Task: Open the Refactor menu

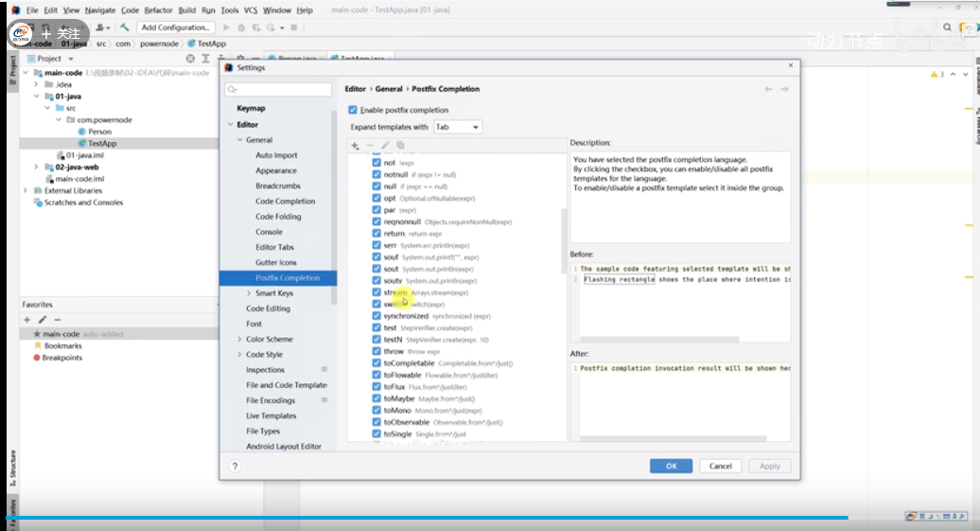Action: (x=158, y=10)
